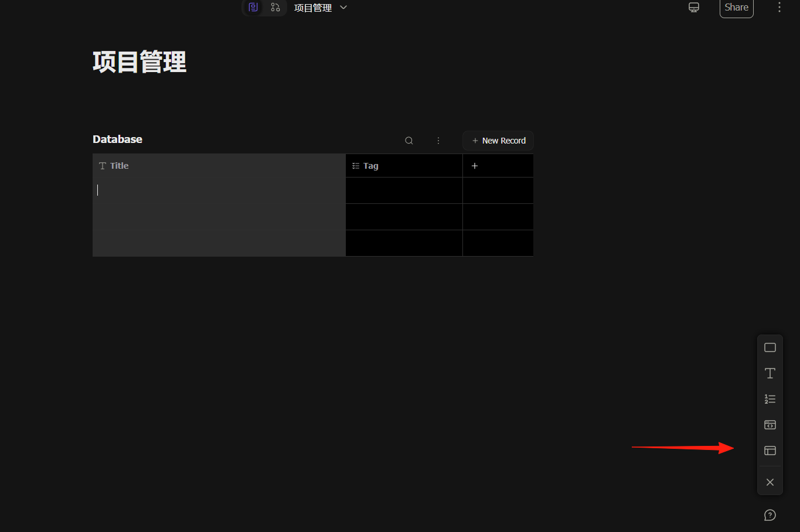
Task: Click the large 项目管理 page heading
Action: point(139,62)
